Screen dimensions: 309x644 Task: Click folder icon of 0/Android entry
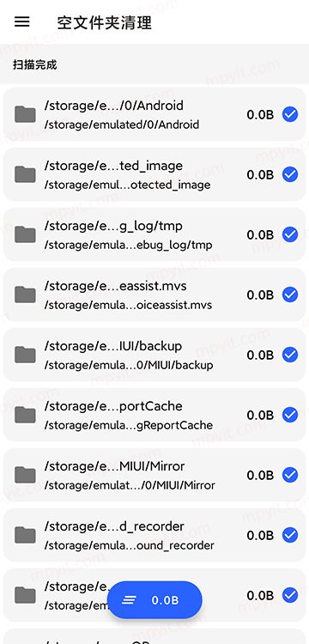pyautogui.click(x=25, y=114)
